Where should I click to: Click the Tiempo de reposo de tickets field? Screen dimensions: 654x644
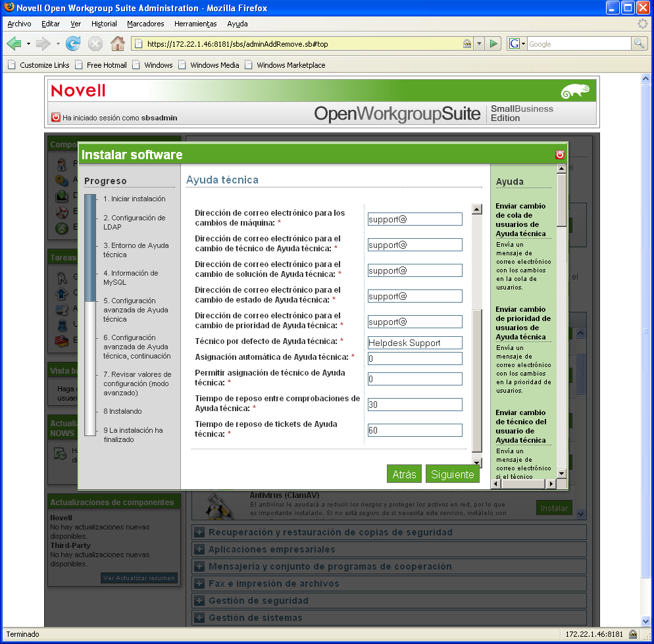[x=415, y=430]
